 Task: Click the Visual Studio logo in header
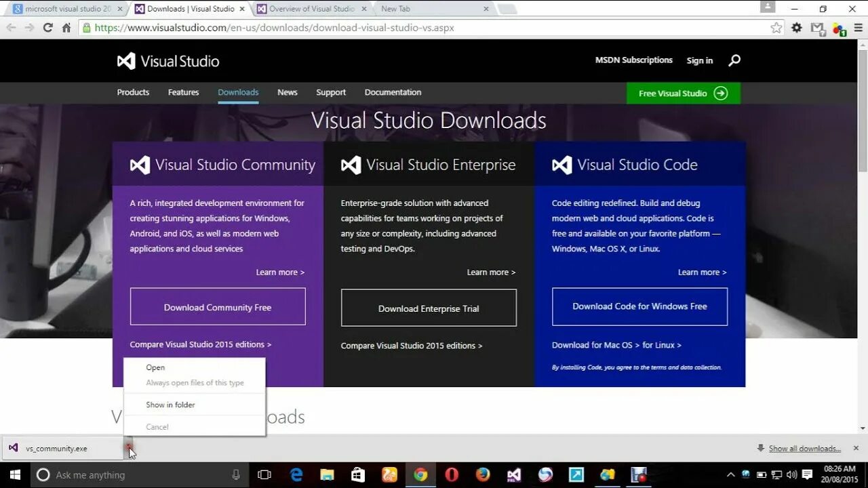click(x=168, y=61)
